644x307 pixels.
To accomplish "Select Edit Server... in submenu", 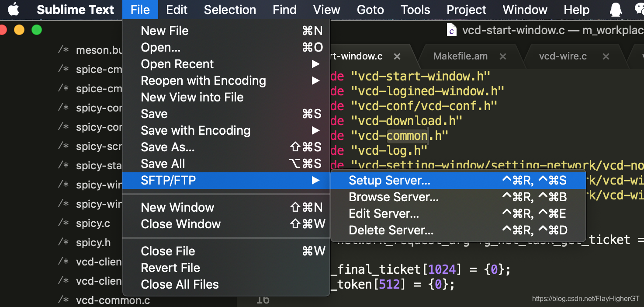I will click(458, 213).
